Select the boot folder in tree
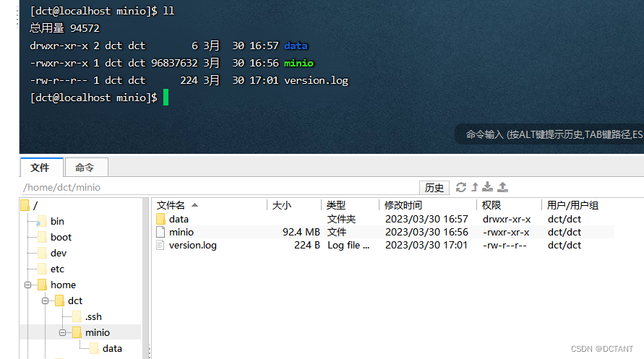Screen dimensions: 644x359 tap(61, 238)
